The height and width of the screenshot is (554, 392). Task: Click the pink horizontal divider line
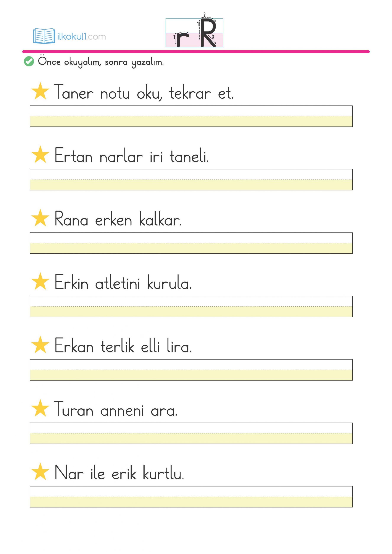(196, 52)
